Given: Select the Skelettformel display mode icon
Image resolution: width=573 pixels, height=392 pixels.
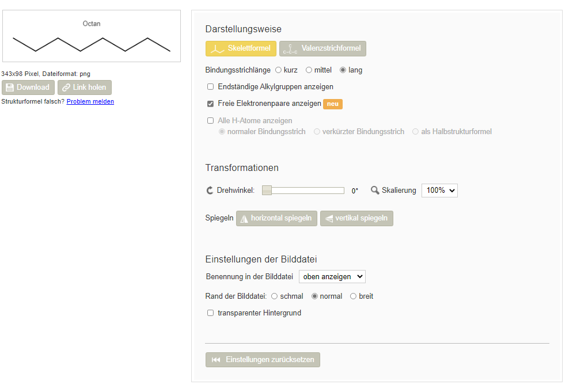Looking at the screenshot, I should (x=217, y=48).
